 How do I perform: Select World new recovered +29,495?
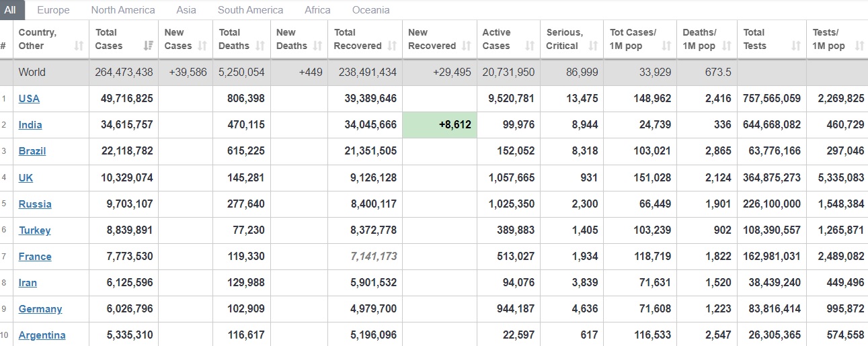pos(452,73)
